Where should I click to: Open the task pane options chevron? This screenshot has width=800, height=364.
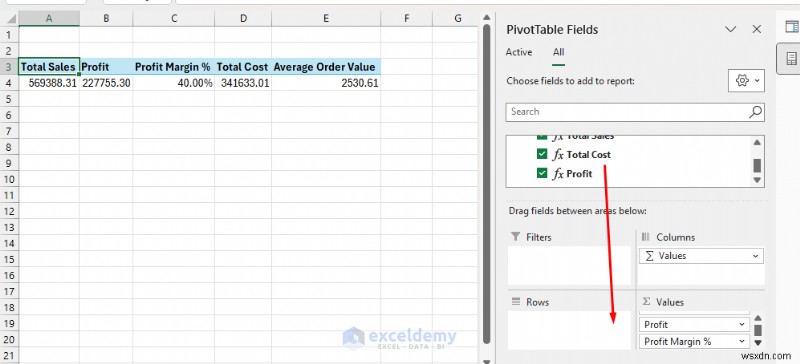[x=731, y=30]
